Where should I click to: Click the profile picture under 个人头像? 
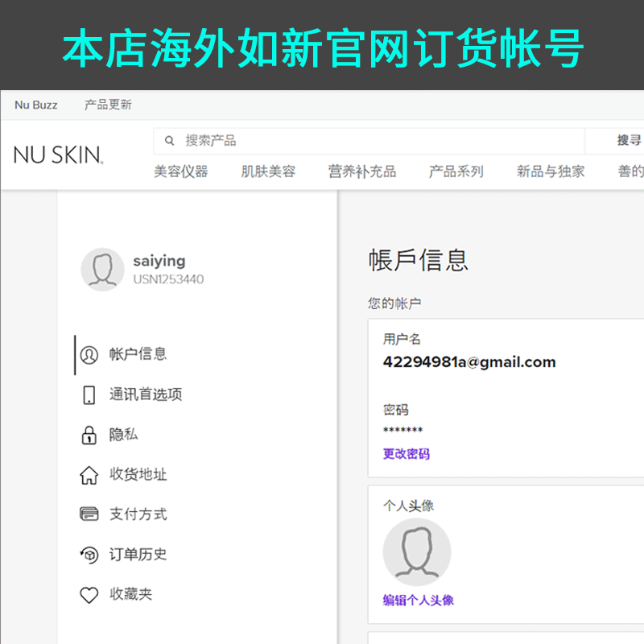[x=417, y=551]
